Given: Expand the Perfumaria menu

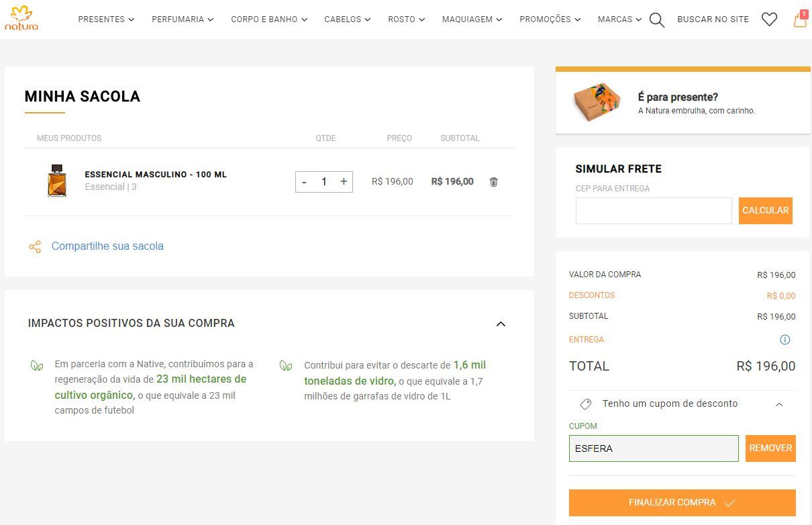Looking at the screenshot, I should [x=183, y=19].
